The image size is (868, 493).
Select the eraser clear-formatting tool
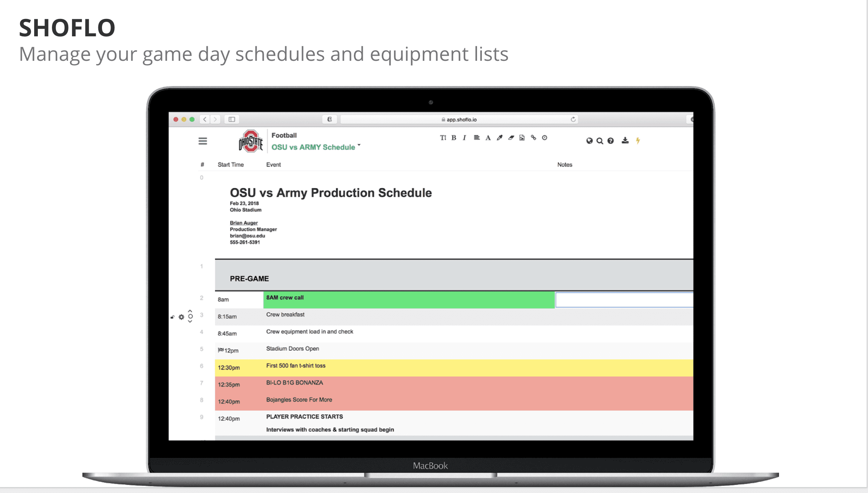(511, 138)
